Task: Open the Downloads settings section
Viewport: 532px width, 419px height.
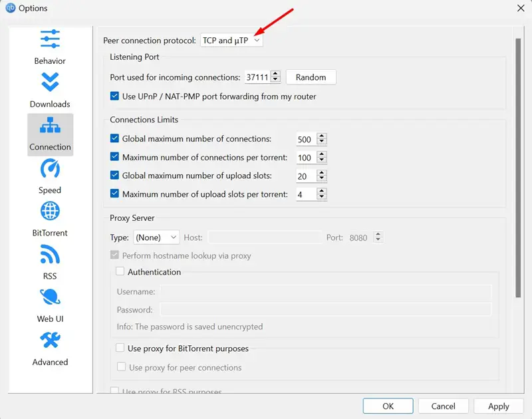Action: coord(50,91)
